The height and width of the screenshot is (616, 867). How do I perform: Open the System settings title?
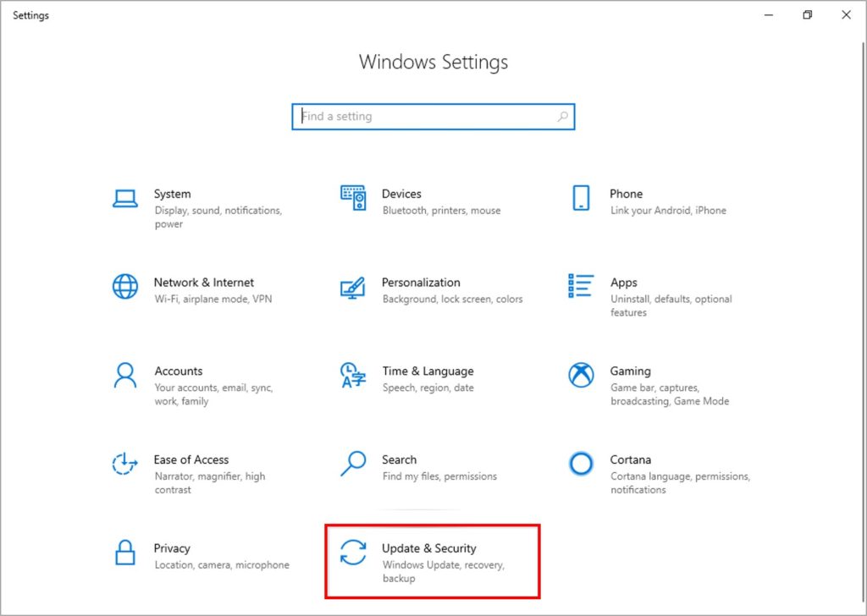(x=173, y=194)
